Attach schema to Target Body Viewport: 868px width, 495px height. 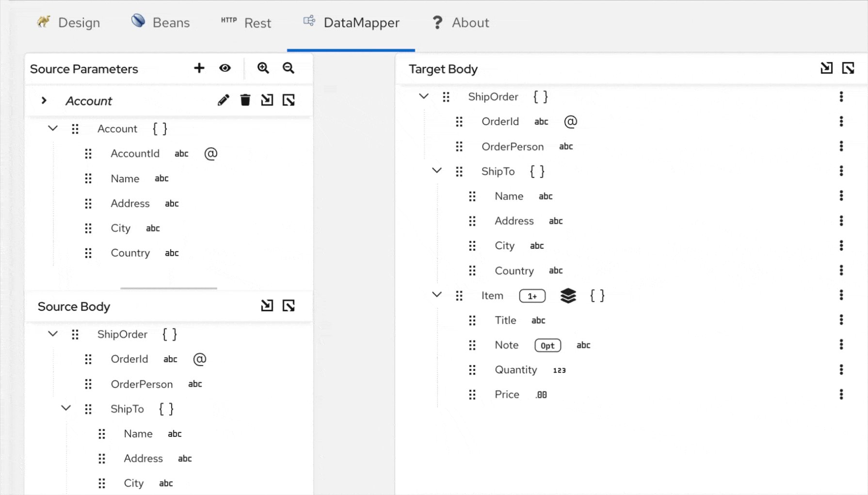826,68
